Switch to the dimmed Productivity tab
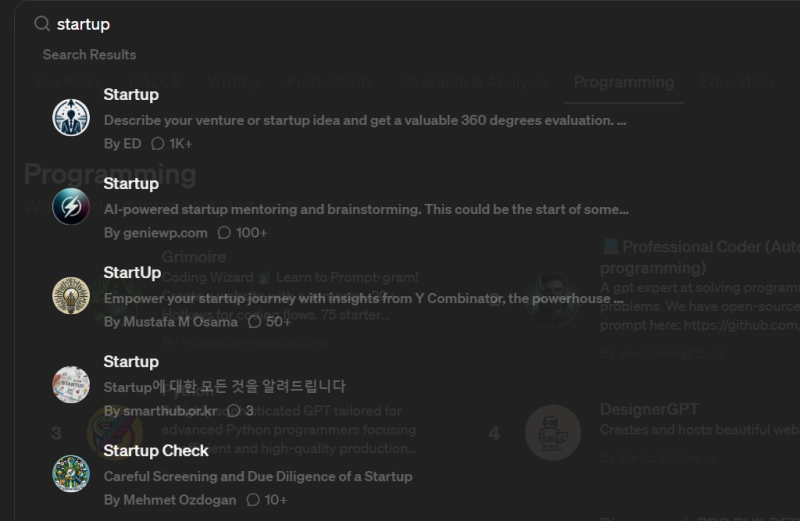 (330, 82)
